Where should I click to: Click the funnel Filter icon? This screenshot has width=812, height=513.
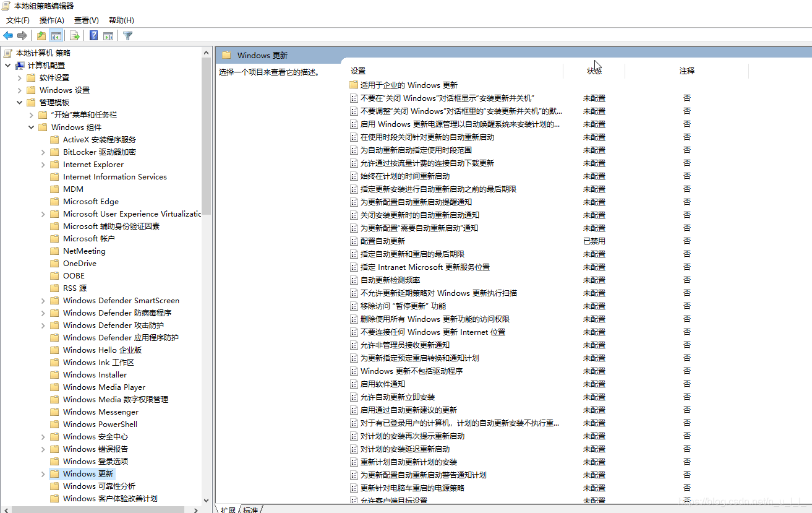click(127, 36)
